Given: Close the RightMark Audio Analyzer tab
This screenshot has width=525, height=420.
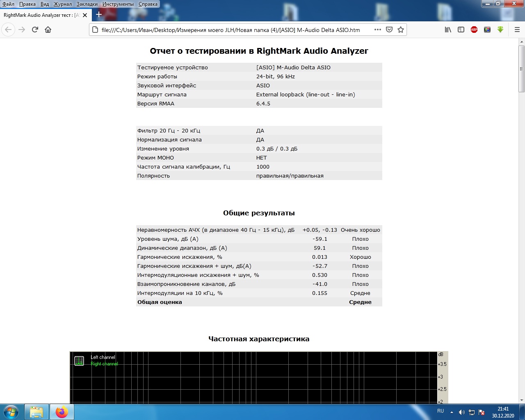Looking at the screenshot, I should [85, 15].
